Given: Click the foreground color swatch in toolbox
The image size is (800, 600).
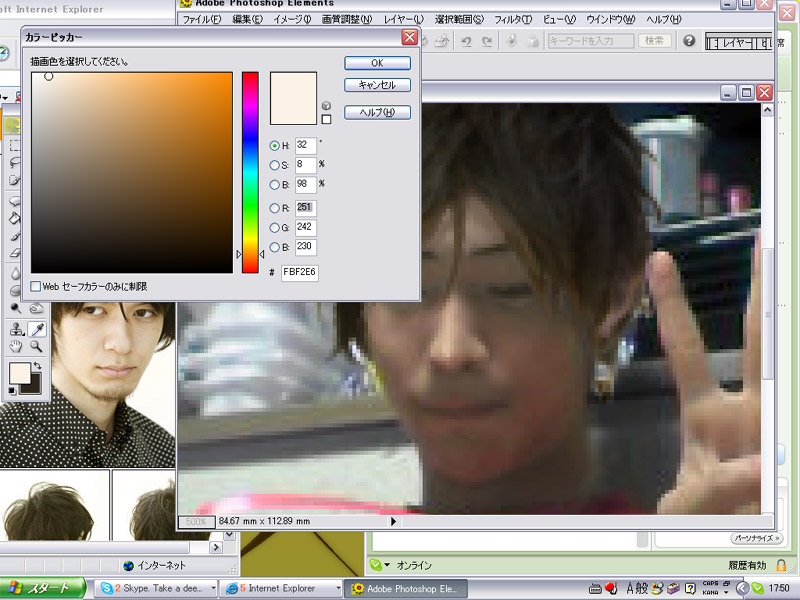Looking at the screenshot, I should pos(19,373).
